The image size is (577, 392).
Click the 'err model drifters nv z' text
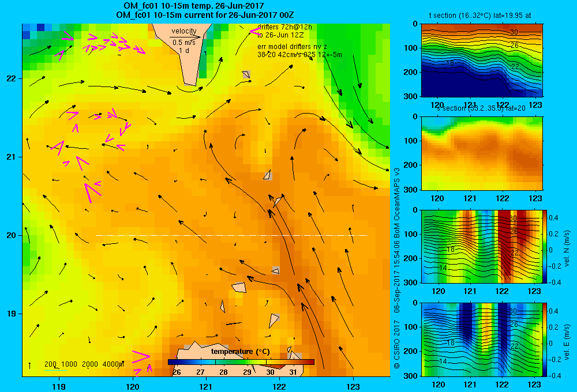(x=292, y=47)
